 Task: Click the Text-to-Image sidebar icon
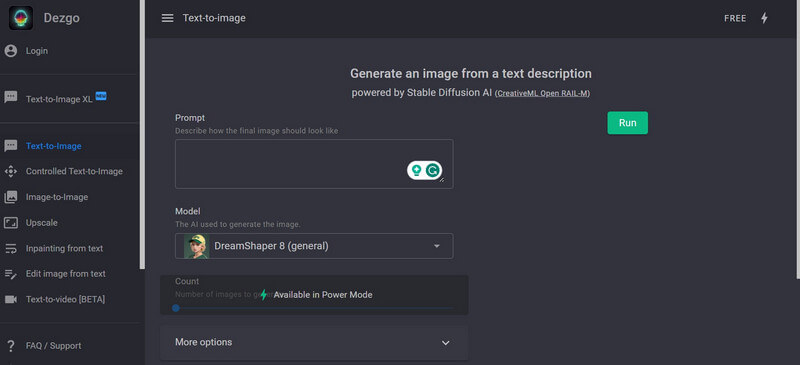click(11, 146)
